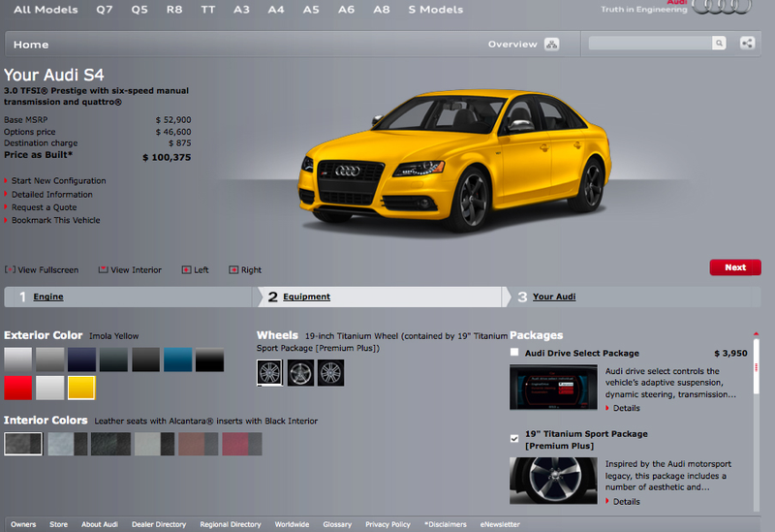Open Detailed Information link
Image resolution: width=775 pixels, height=532 pixels.
(x=52, y=195)
